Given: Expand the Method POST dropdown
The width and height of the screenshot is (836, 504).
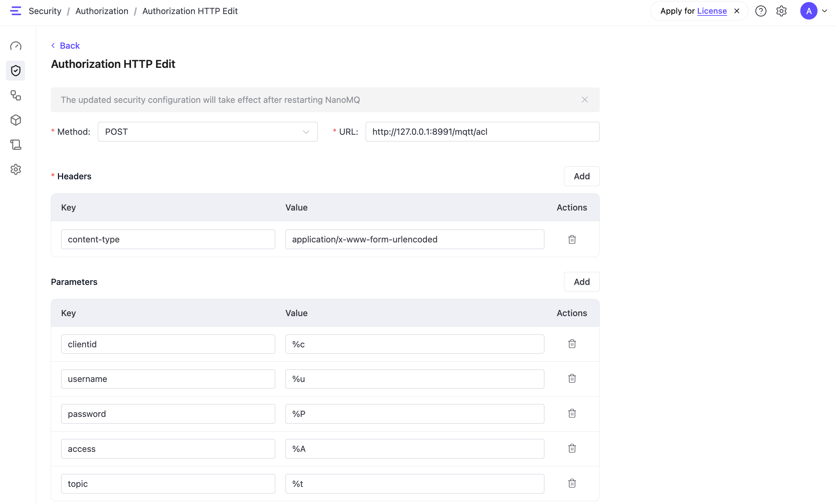Looking at the screenshot, I should coord(207,132).
